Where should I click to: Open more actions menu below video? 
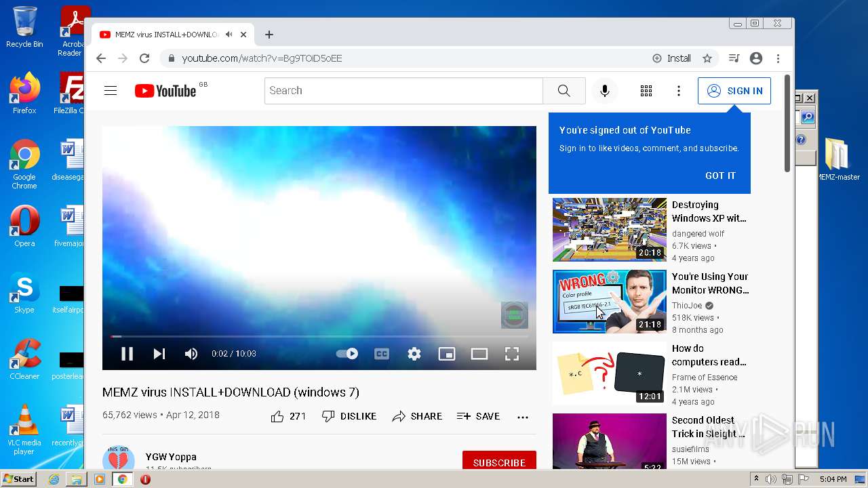(x=523, y=417)
